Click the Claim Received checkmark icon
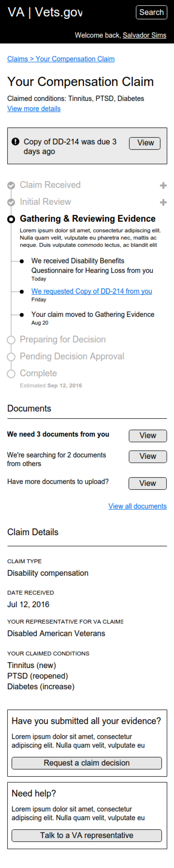This screenshot has width=174, height=868. point(11,185)
